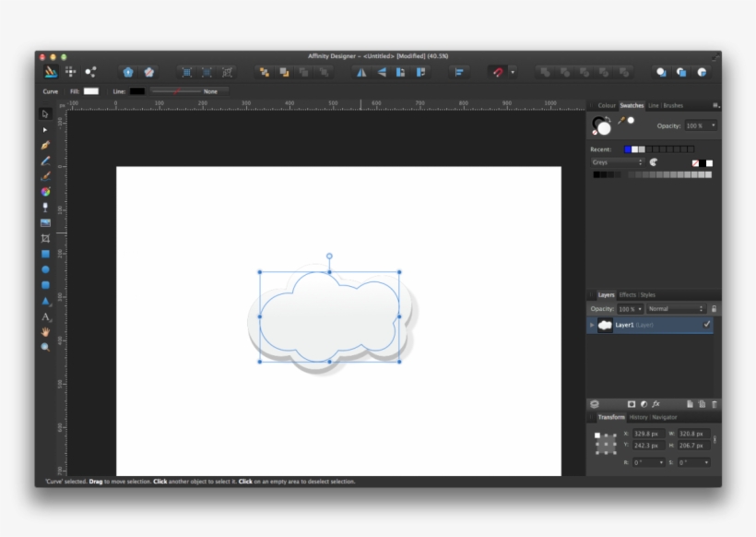Open the Greys swatch category dropdown
The image size is (756, 537).
click(617, 162)
